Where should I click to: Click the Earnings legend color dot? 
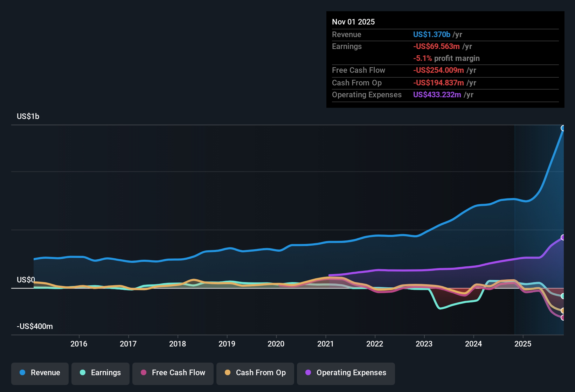[x=83, y=373]
